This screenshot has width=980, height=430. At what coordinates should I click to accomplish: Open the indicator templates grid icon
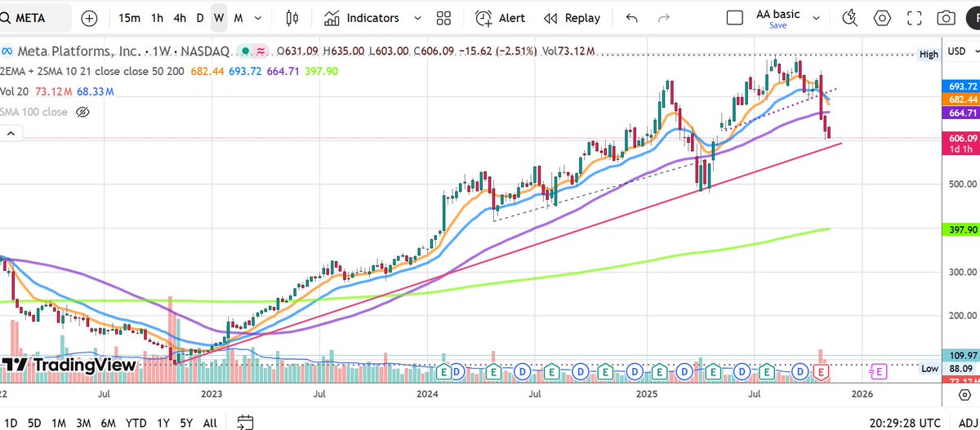443,18
